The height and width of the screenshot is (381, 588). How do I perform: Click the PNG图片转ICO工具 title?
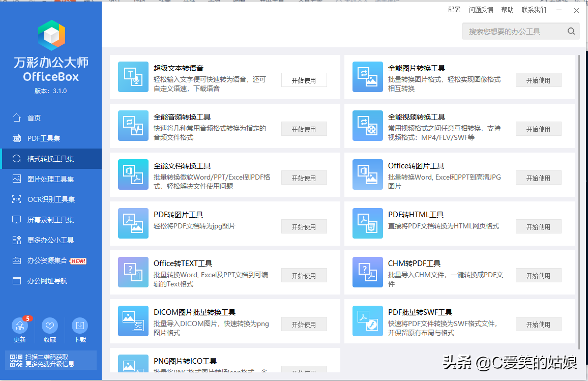click(x=185, y=361)
